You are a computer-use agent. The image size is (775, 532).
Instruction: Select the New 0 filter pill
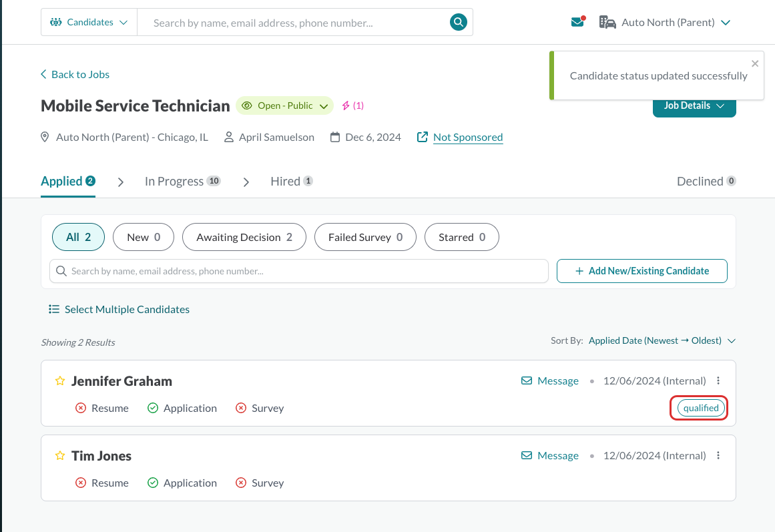144,237
